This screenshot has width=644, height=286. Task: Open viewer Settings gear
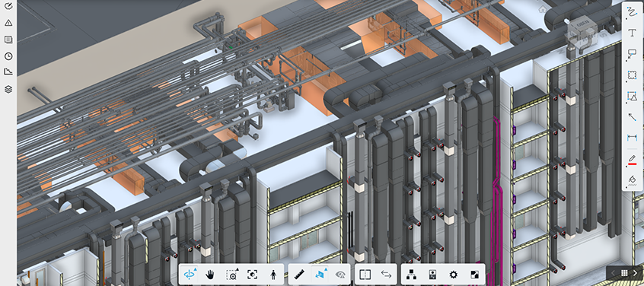454,275
